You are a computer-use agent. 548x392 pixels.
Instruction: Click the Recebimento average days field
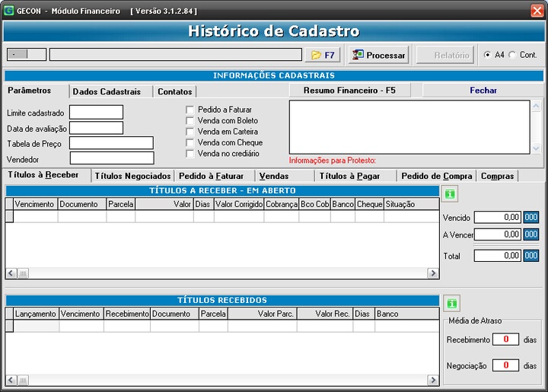(x=505, y=339)
